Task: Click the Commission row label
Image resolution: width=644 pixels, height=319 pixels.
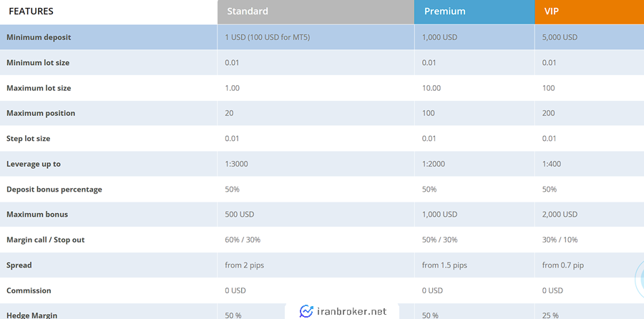Action: click(29, 290)
